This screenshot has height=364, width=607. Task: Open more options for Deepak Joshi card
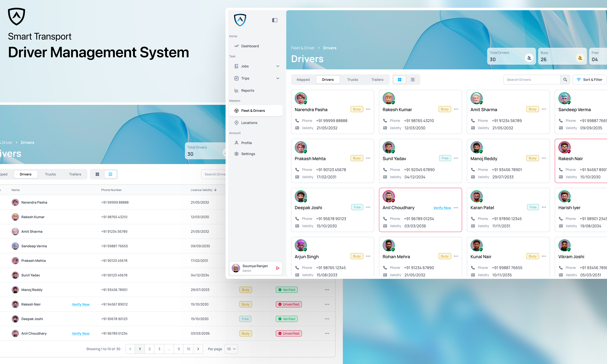click(x=368, y=207)
